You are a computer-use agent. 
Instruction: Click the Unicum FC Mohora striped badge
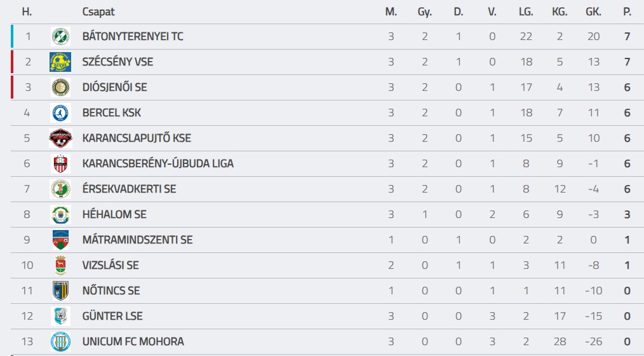pyautogui.click(x=60, y=342)
